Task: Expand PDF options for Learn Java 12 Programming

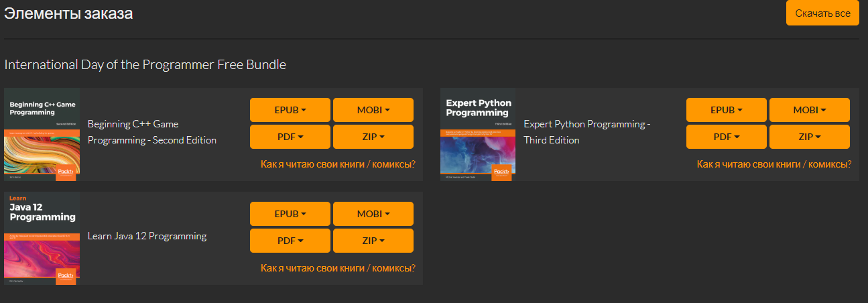Action: [x=290, y=241]
